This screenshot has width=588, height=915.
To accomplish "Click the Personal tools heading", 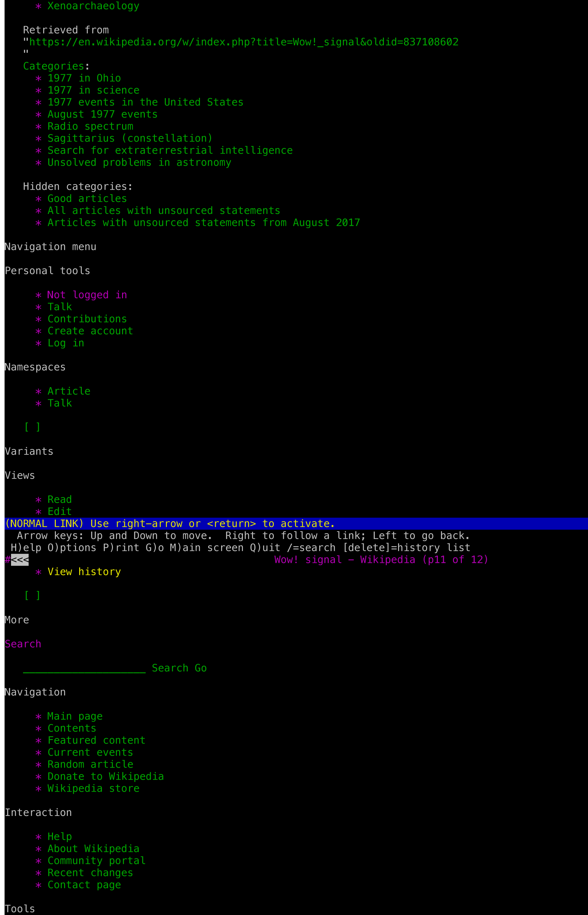I will point(47,270).
